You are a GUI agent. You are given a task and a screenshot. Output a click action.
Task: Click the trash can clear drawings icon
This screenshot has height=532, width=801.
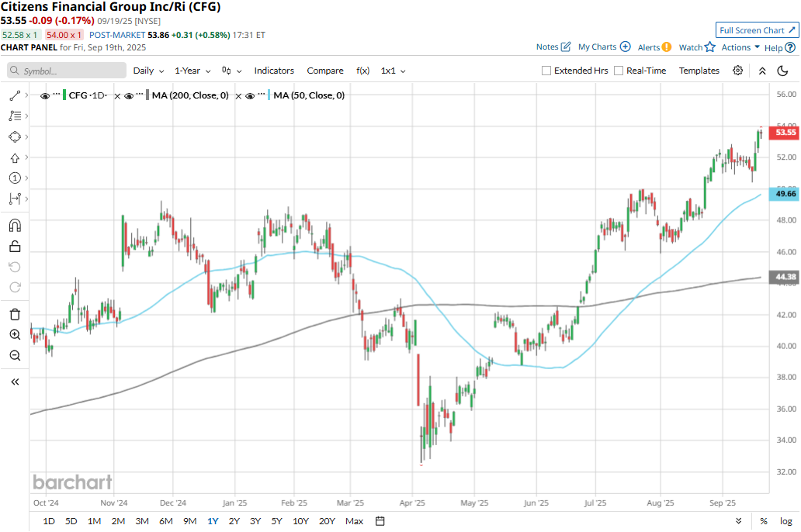pyautogui.click(x=15, y=314)
